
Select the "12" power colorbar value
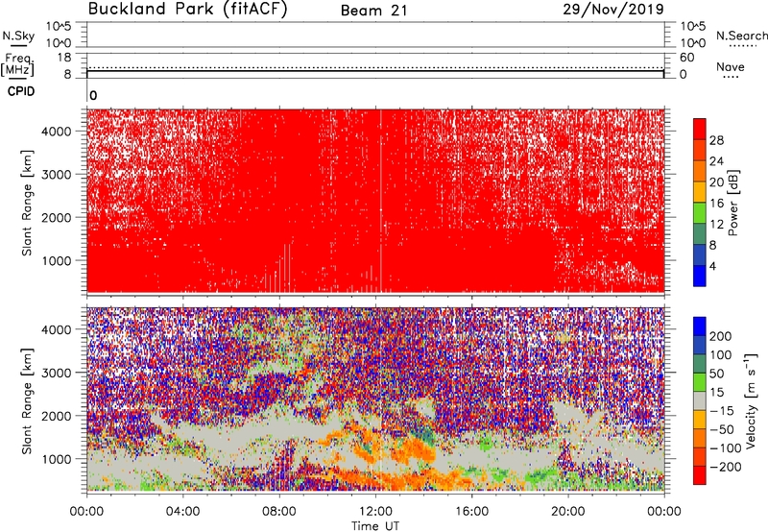coord(716,225)
